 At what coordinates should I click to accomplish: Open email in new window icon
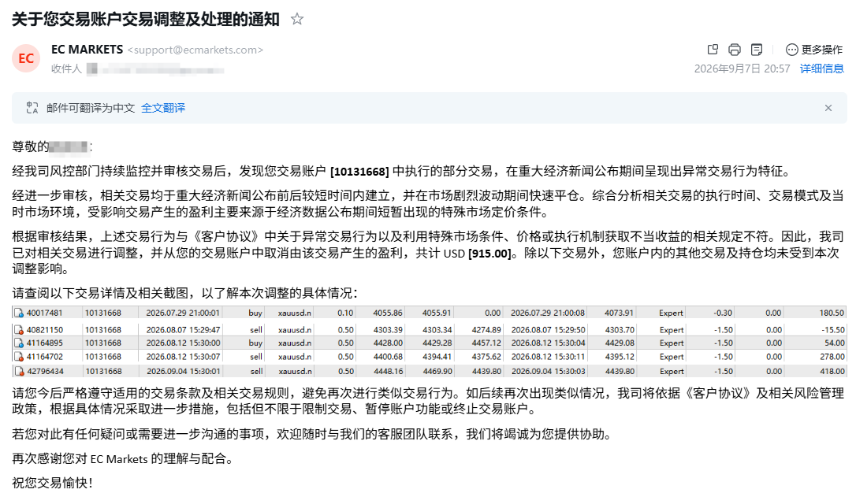(713, 50)
